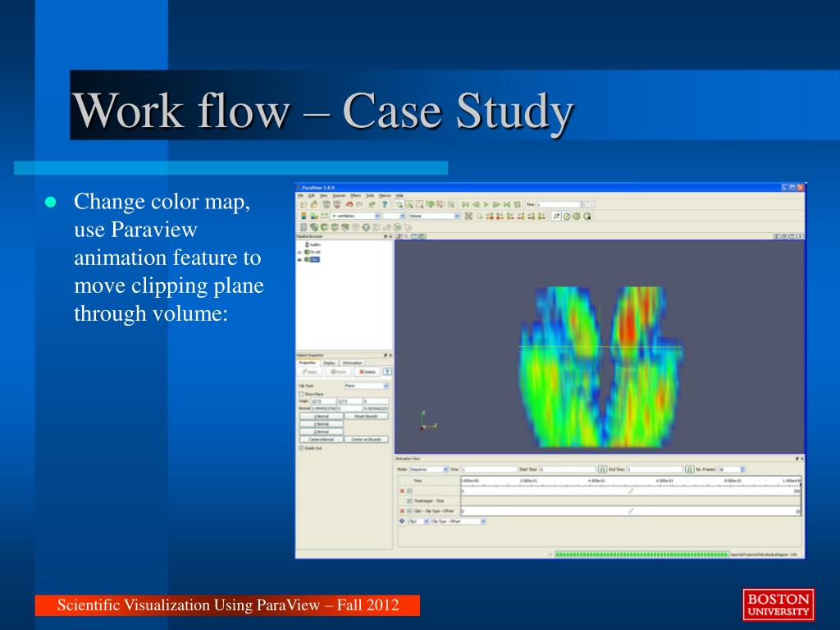This screenshot has height=630, width=840.
Task: Click the Reset Bounds button
Action: click(x=367, y=416)
